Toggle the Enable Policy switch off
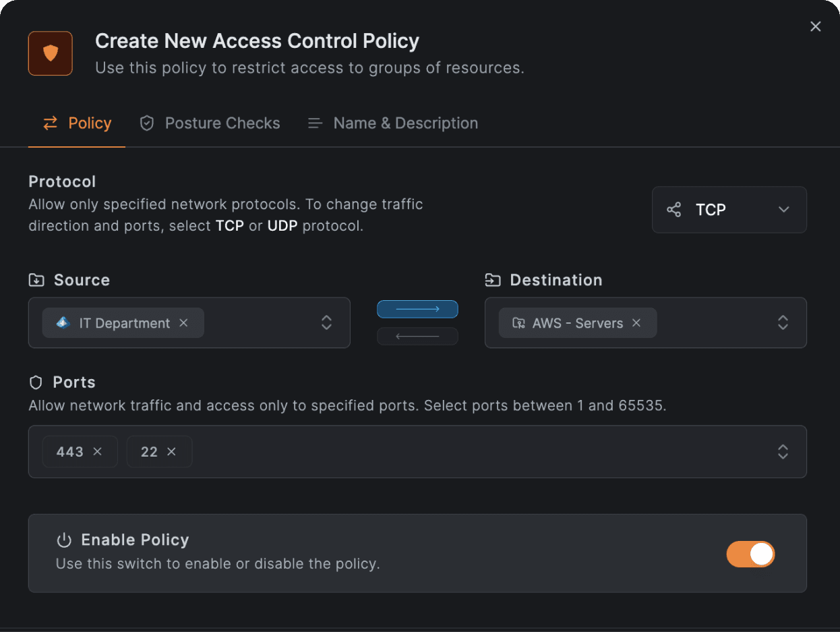Image resolution: width=840 pixels, height=632 pixels. click(x=750, y=554)
